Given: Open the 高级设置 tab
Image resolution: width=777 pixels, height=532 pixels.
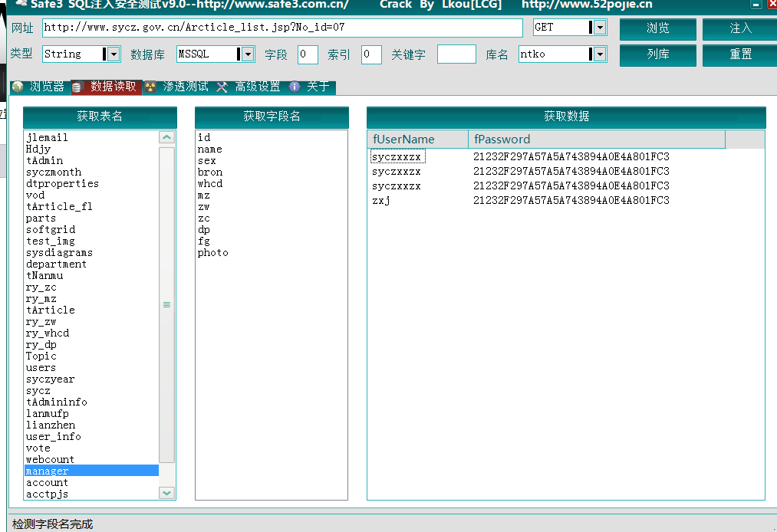Looking at the screenshot, I should pyautogui.click(x=249, y=87).
